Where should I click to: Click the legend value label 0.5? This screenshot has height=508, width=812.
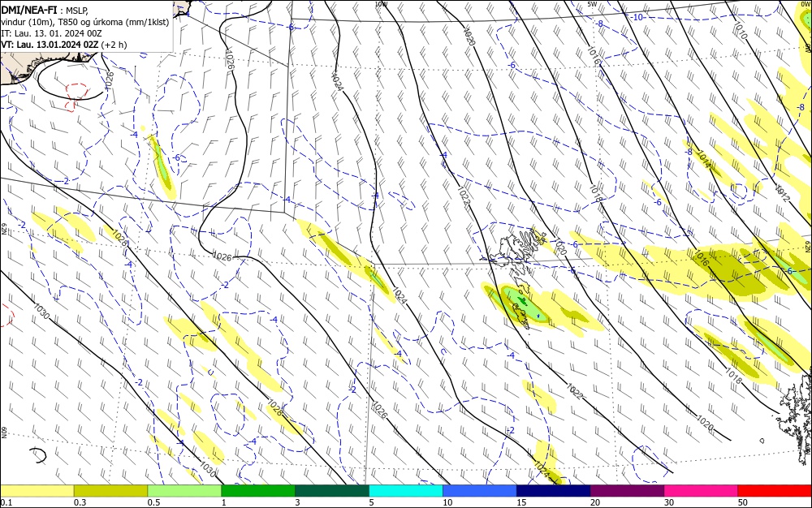[x=153, y=502]
